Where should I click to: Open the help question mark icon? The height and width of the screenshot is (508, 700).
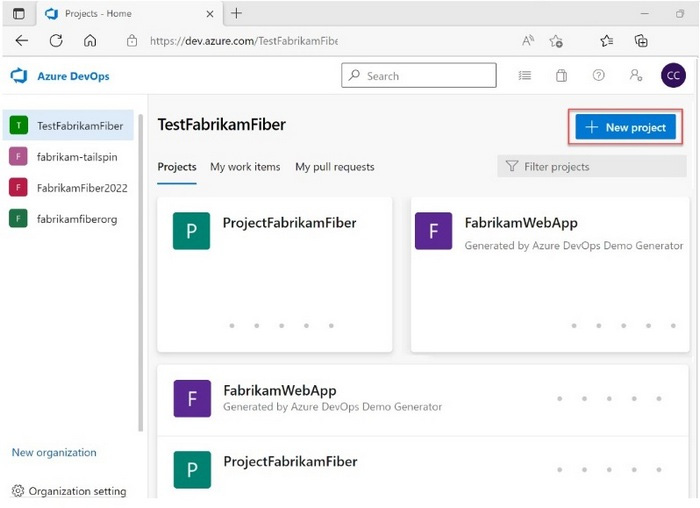pos(598,75)
